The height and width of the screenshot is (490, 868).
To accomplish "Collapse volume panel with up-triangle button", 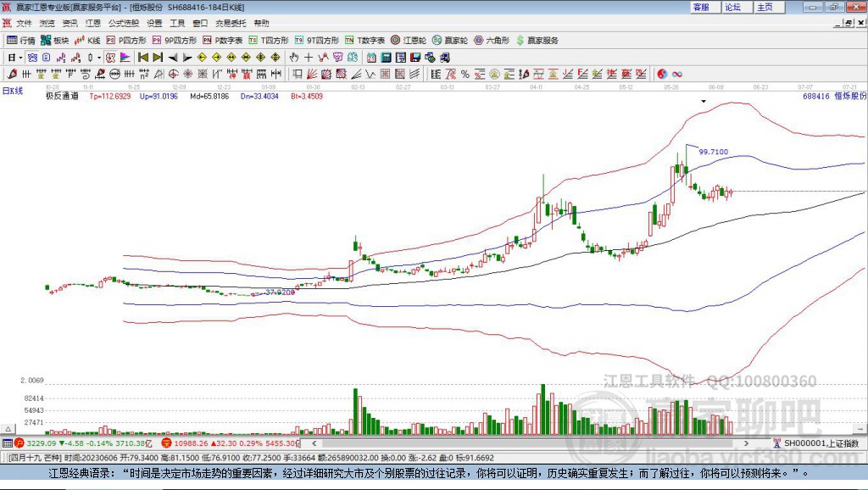I will coord(8,429).
